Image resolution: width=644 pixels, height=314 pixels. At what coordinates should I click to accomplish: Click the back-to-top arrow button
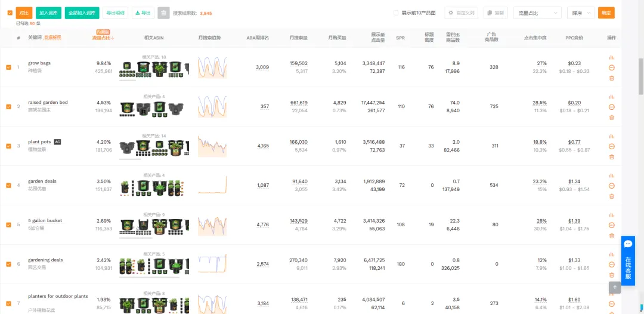tap(614, 287)
